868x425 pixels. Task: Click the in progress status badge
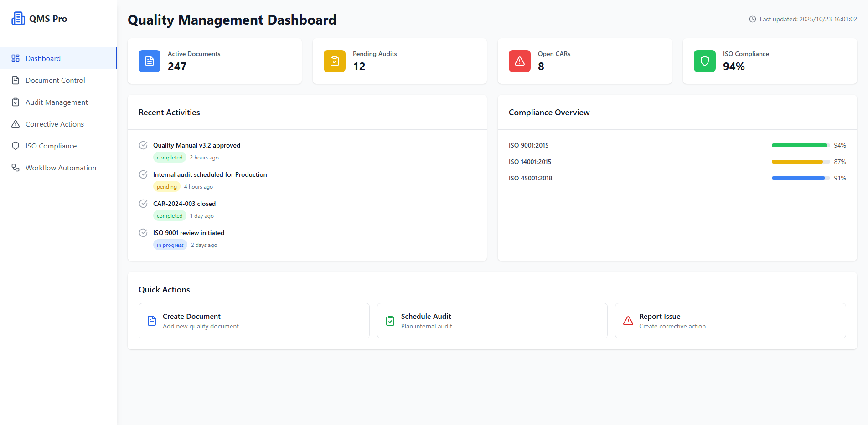(170, 245)
